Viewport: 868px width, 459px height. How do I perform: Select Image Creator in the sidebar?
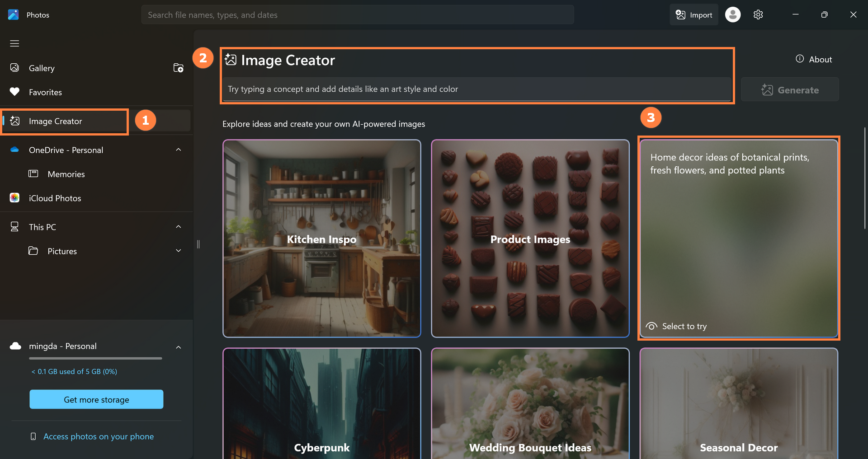click(x=55, y=121)
